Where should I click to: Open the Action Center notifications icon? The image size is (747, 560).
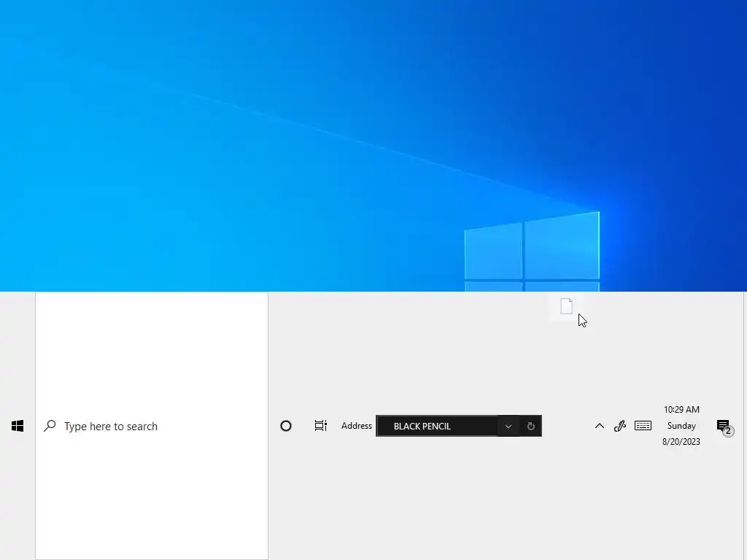(x=724, y=427)
